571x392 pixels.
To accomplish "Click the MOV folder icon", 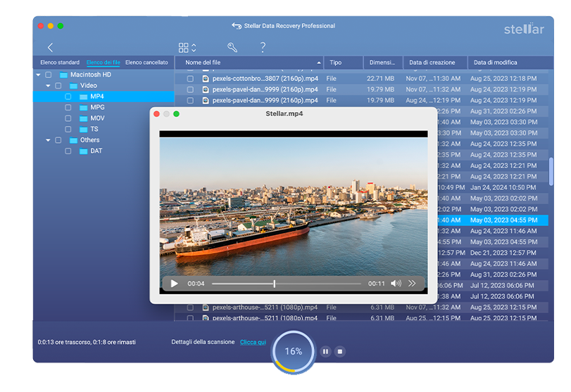I will (x=83, y=119).
